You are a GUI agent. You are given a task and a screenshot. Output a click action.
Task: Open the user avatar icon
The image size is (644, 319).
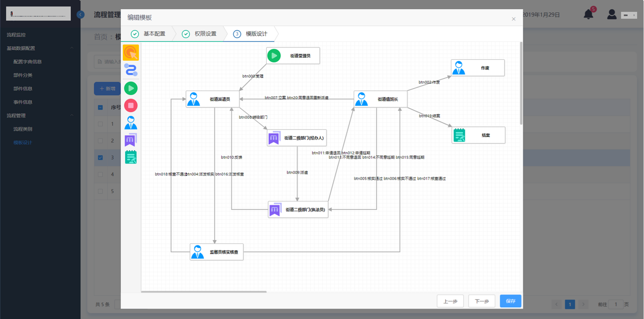pos(612,15)
